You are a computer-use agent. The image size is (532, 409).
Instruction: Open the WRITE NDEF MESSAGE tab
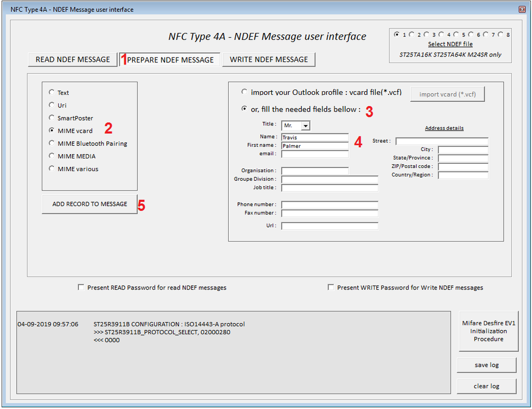[269, 59]
